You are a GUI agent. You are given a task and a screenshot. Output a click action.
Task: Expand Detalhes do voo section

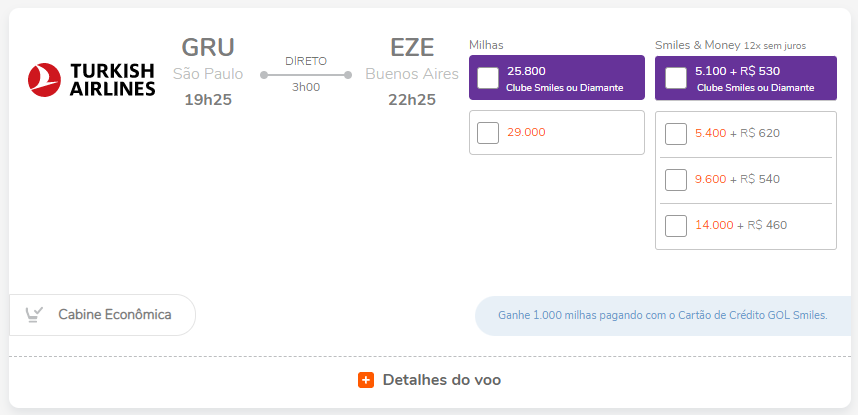(x=441, y=380)
